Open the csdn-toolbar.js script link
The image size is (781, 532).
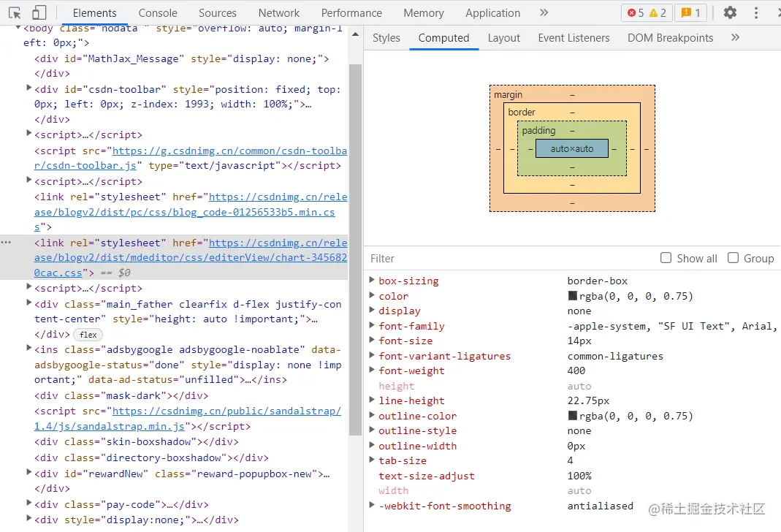coord(190,158)
